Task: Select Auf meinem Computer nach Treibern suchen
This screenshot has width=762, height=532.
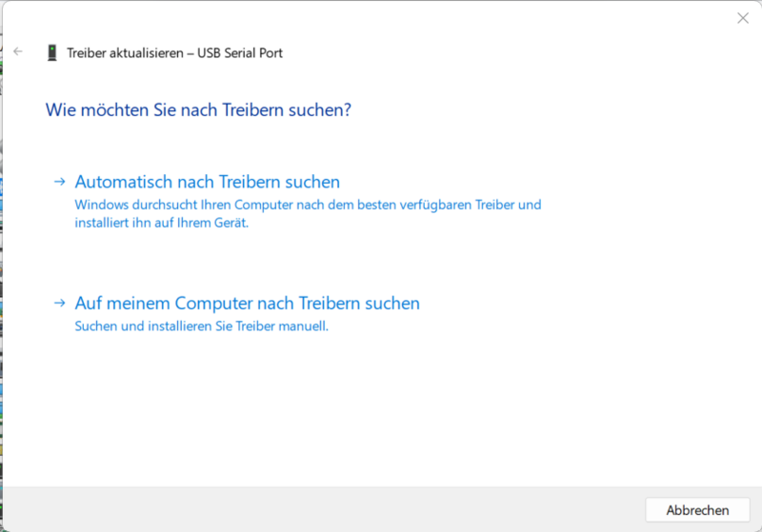Action: pyautogui.click(x=247, y=304)
